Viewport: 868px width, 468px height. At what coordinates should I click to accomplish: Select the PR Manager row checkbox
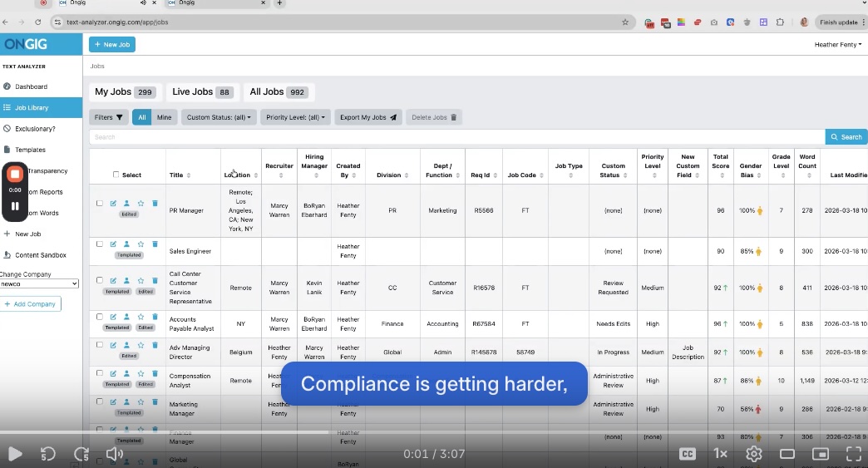(x=100, y=203)
